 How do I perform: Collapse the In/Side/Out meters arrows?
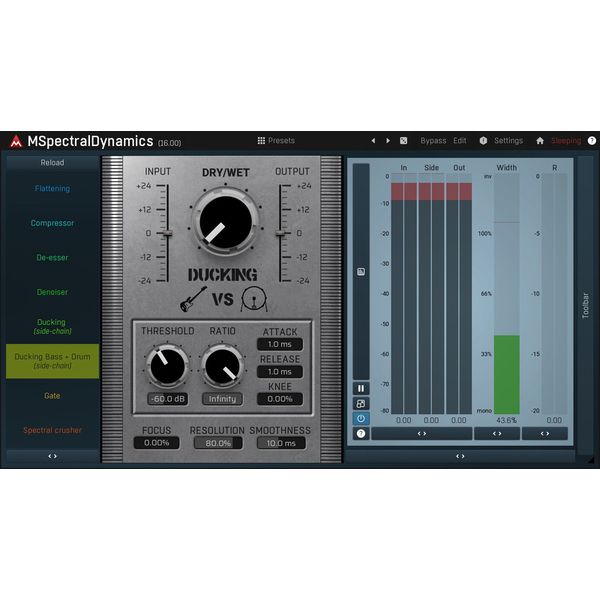point(422,434)
